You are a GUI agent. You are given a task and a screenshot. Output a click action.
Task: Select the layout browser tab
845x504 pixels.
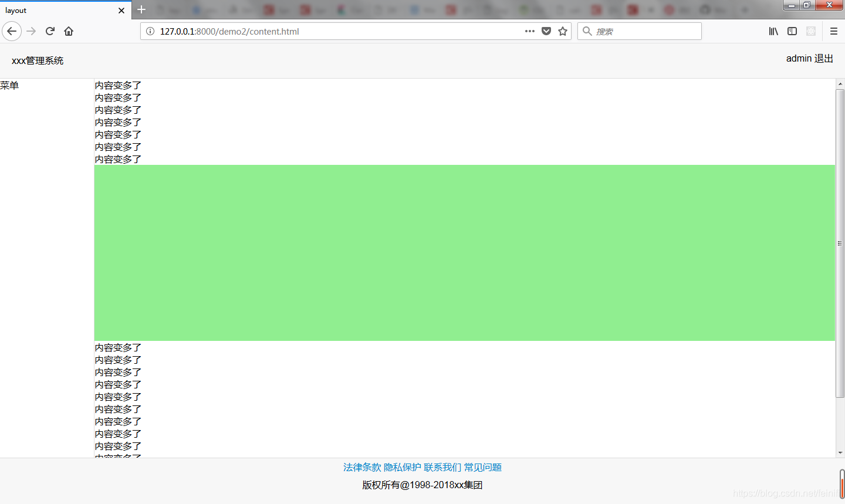coord(65,11)
